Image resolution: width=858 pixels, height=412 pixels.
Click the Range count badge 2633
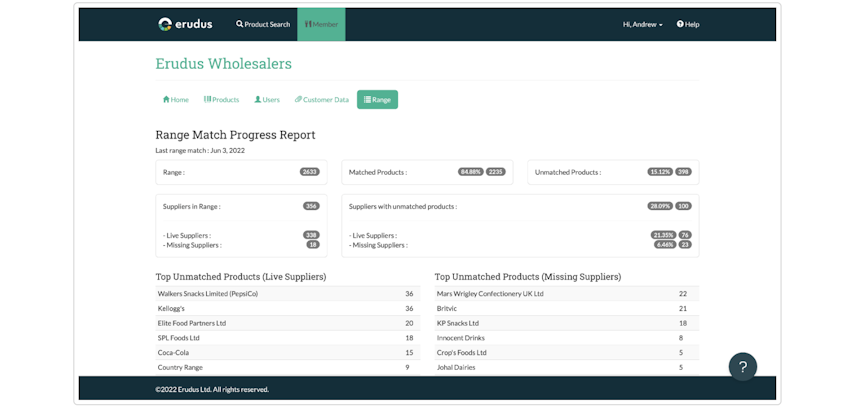click(310, 172)
